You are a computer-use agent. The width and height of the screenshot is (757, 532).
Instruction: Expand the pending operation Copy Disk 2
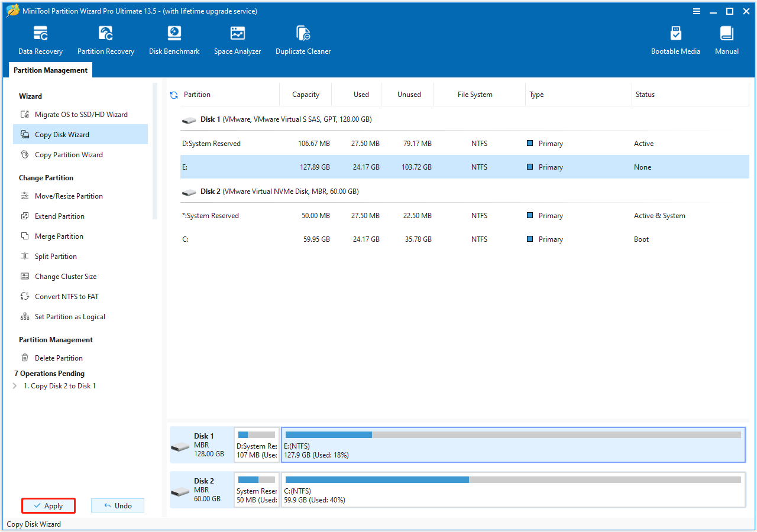click(x=15, y=385)
